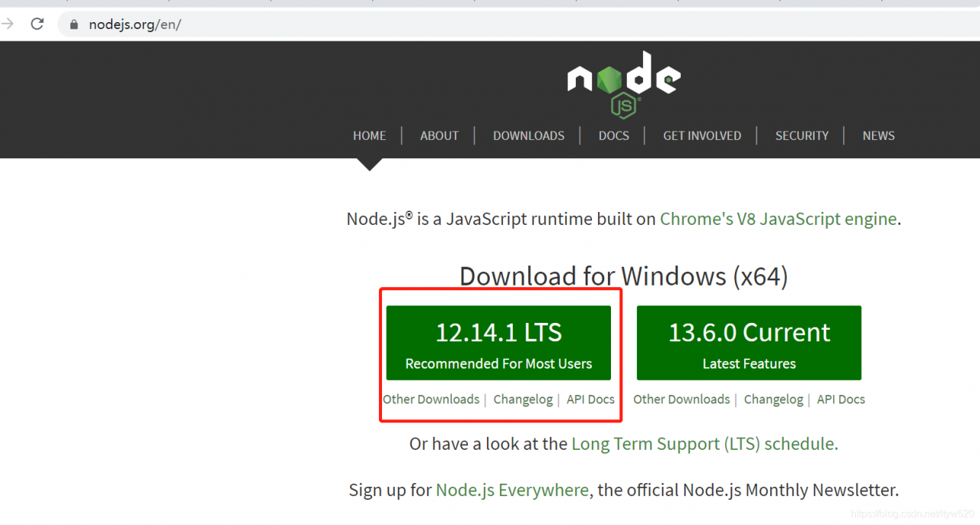This screenshot has width=980, height=525.
Task: Open the Long Term Support (LTS) schedule link
Action: point(704,444)
